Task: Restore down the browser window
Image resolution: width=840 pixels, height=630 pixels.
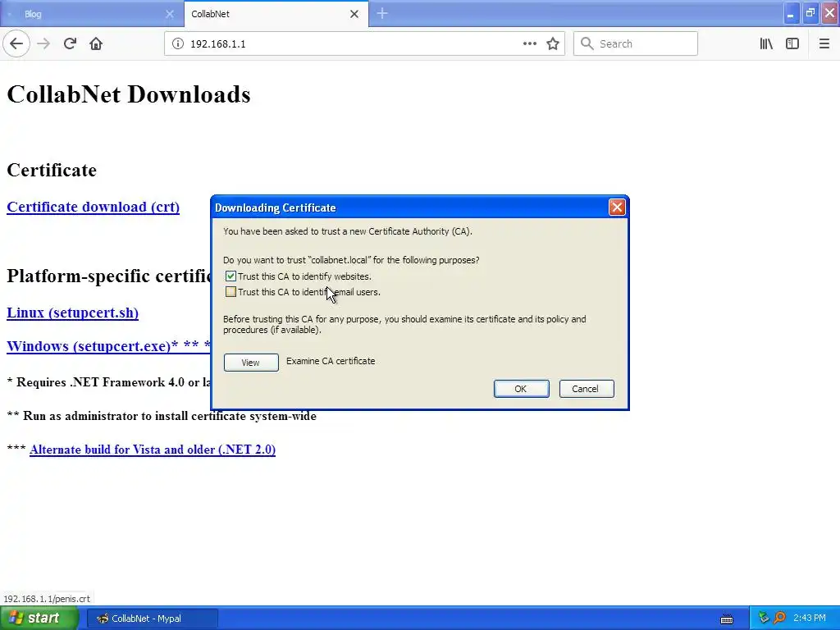Action: [x=810, y=13]
